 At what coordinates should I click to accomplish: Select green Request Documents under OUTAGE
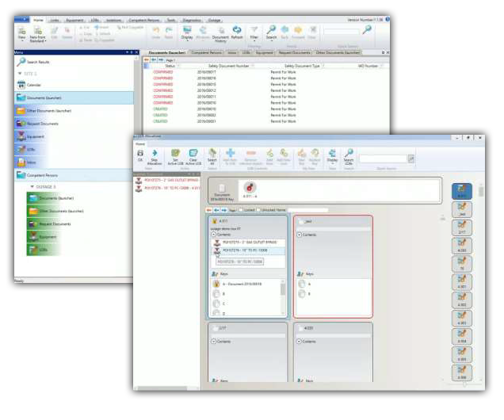pyautogui.click(x=50, y=224)
